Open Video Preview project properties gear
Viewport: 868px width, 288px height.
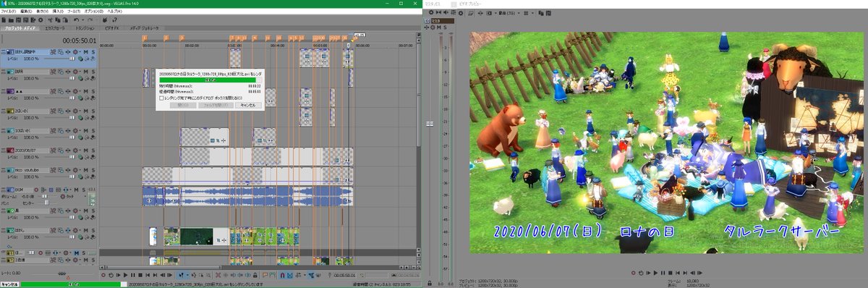461,13
